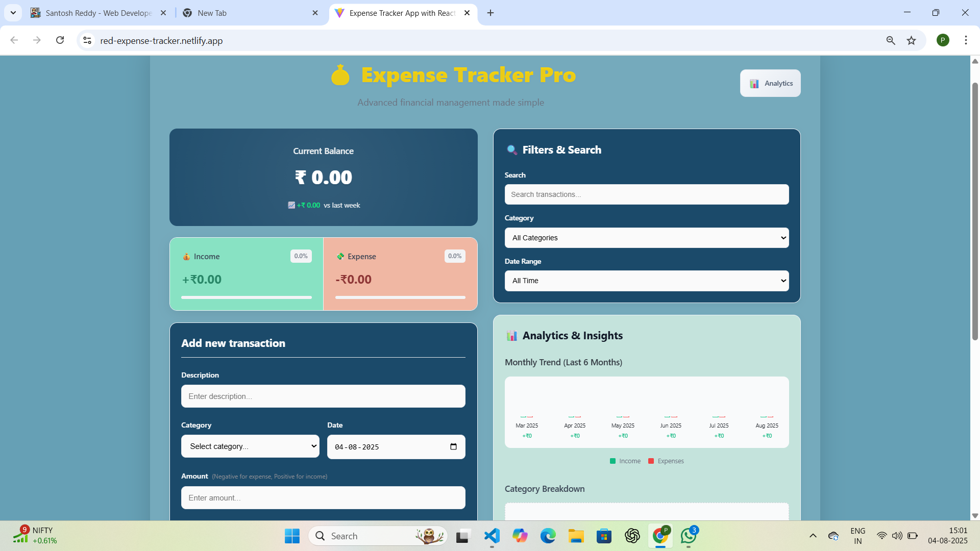Image resolution: width=980 pixels, height=551 pixels.
Task: Click the Analytics button at top right
Action: click(x=770, y=83)
